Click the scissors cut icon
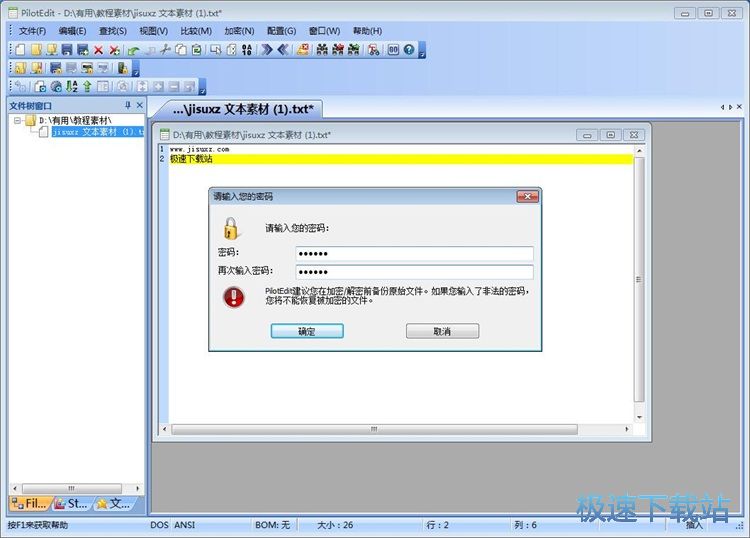 tap(165, 49)
